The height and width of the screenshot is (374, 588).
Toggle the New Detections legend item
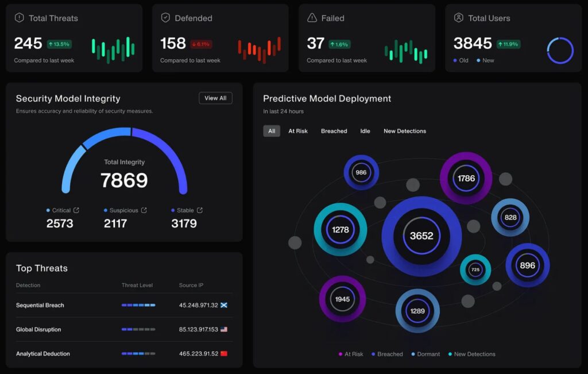click(x=471, y=354)
